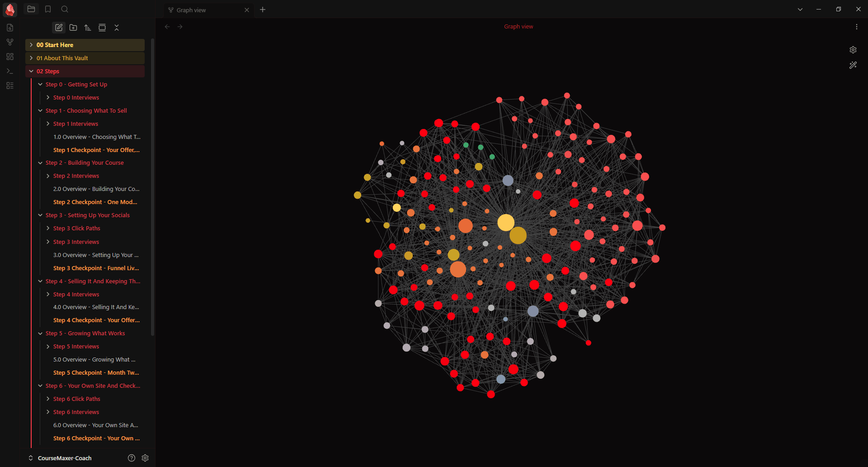Open command palette ribbon icon

[10, 71]
